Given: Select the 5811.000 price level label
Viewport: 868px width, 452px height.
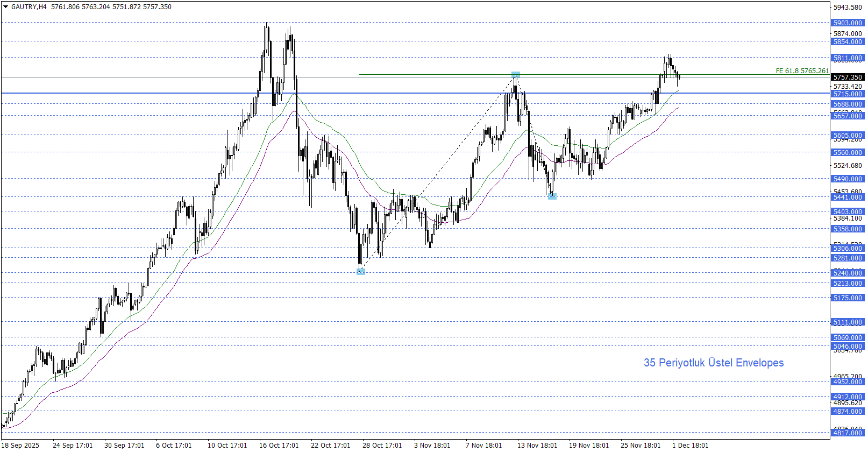Looking at the screenshot, I should tap(848, 58).
